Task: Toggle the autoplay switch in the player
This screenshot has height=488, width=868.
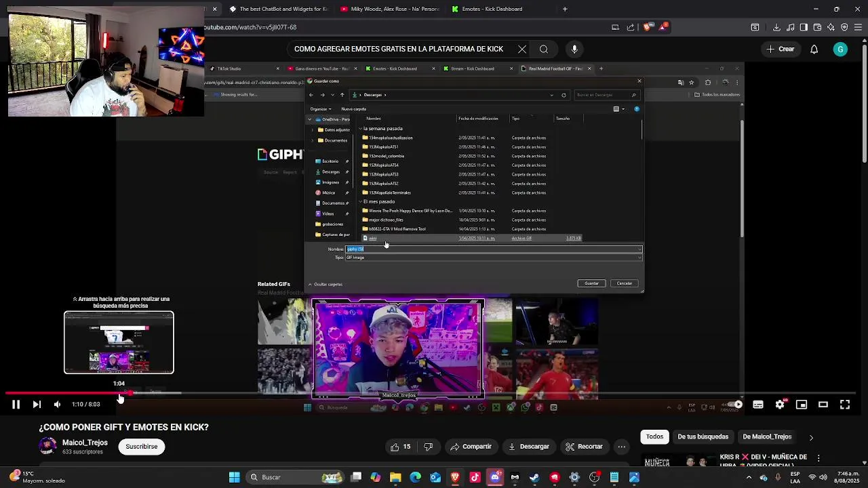Action: point(736,405)
